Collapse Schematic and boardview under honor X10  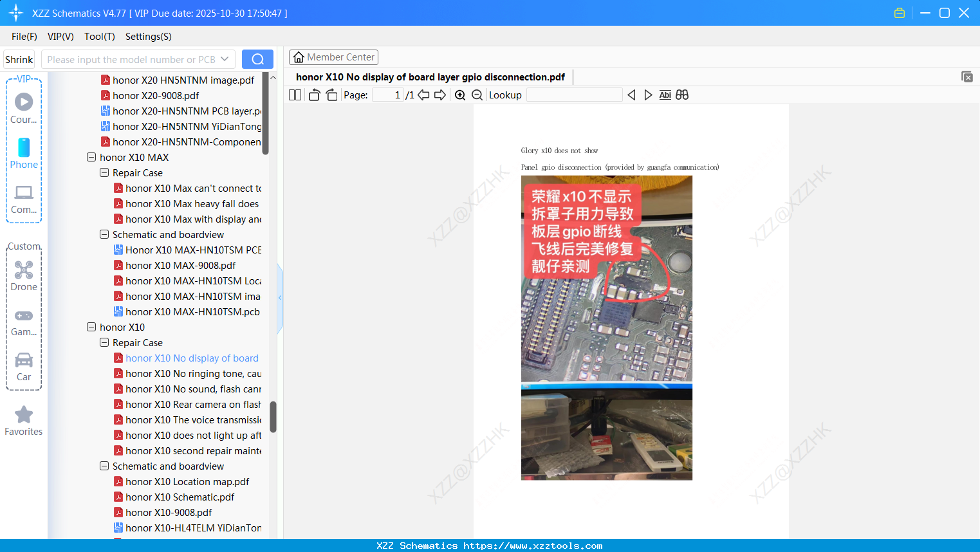[104, 466]
